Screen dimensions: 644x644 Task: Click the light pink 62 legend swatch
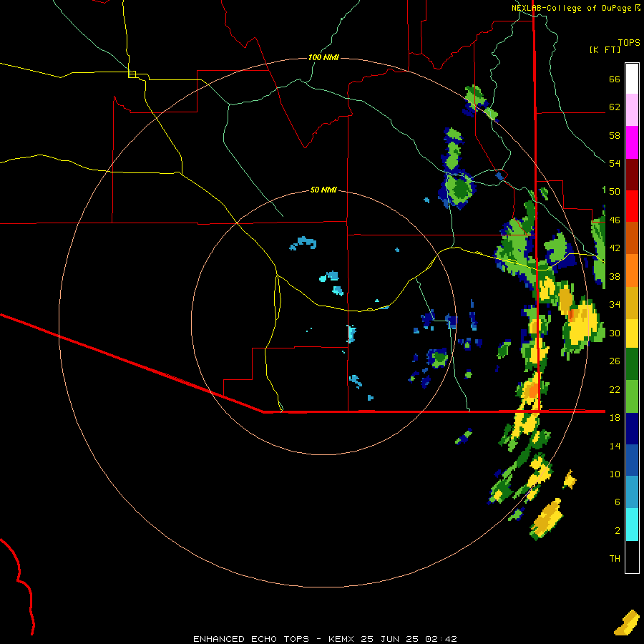[632, 109]
